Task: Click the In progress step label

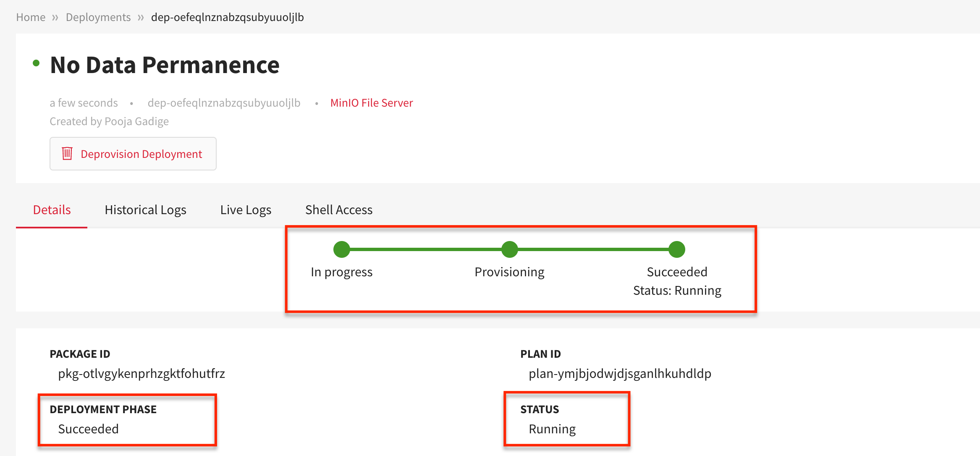Action: (x=342, y=272)
